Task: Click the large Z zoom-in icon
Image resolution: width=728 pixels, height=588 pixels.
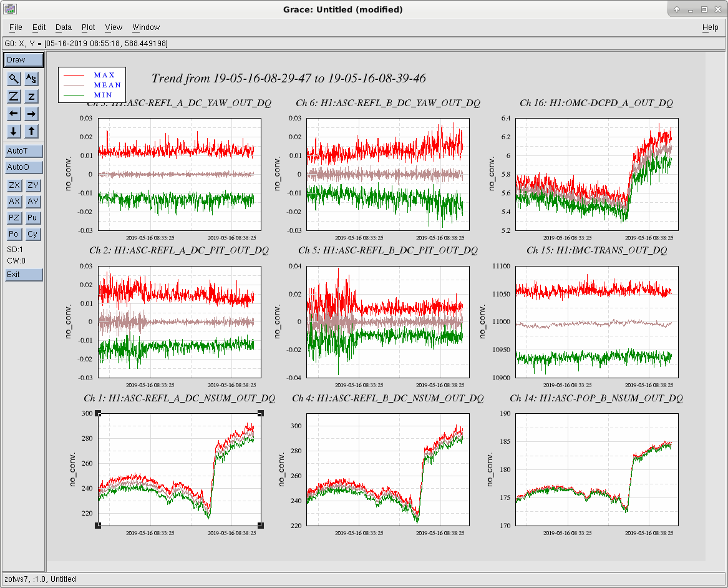Action: [14, 96]
